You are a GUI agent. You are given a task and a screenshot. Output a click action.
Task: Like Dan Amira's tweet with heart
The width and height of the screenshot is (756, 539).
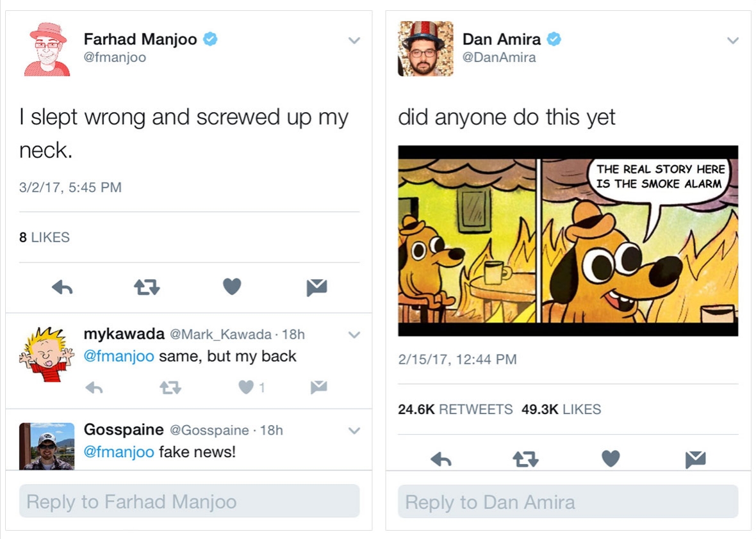coord(611,458)
